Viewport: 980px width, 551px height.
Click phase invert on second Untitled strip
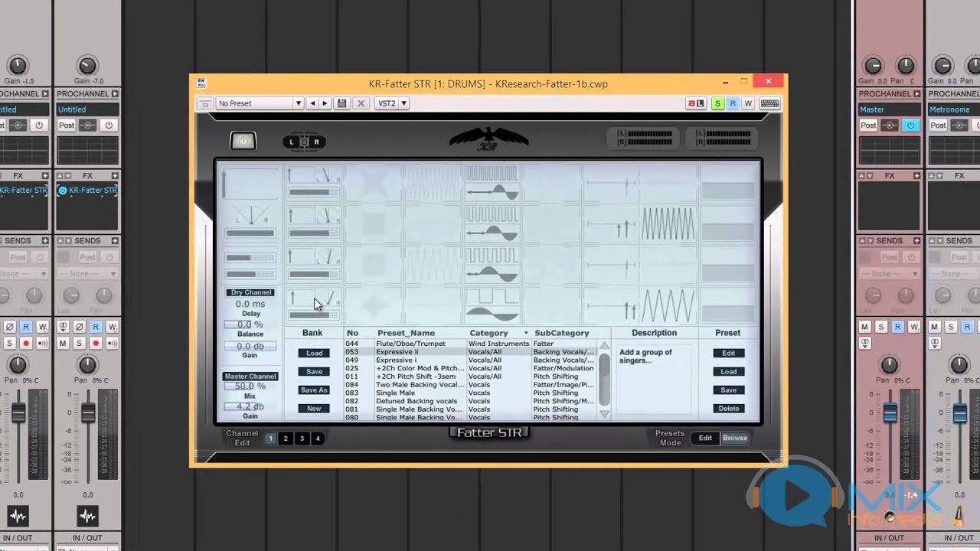pos(80,327)
